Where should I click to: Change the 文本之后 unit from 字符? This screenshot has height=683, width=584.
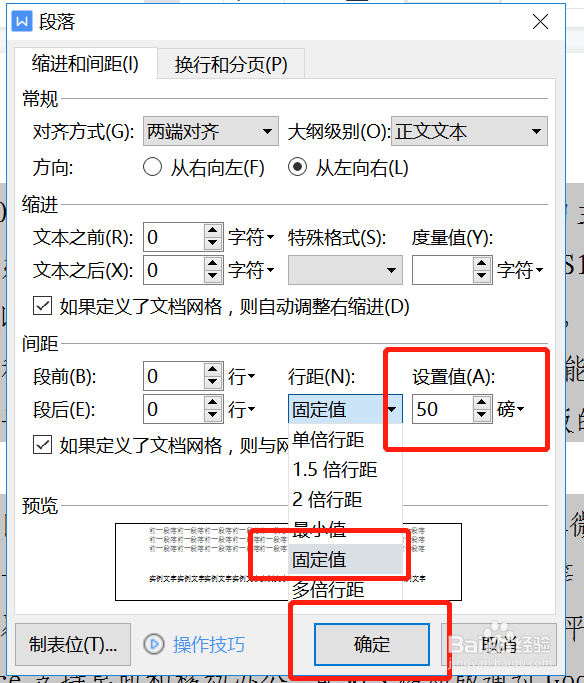pos(251,270)
